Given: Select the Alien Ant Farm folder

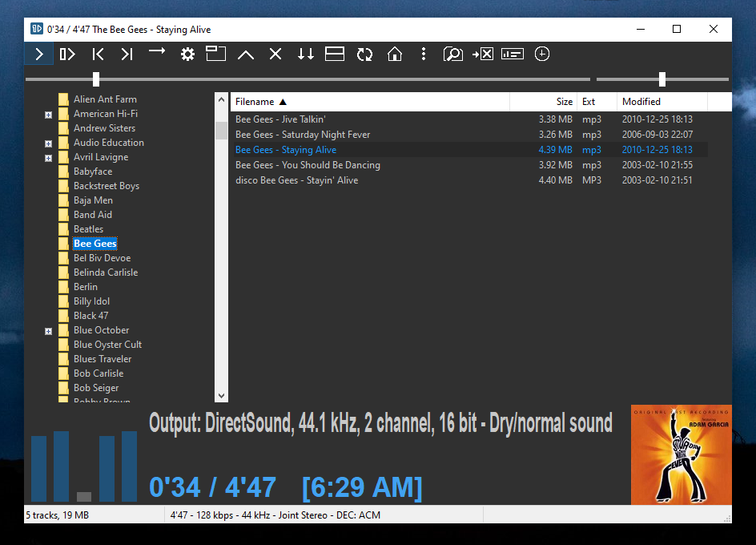Looking at the screenshot, I should pyautogui.click(x=105, y=99).
